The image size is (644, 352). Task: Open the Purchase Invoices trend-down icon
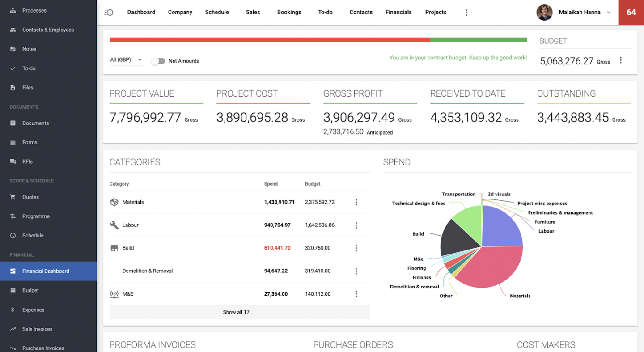pyautogui.click(x=13, y=348)
